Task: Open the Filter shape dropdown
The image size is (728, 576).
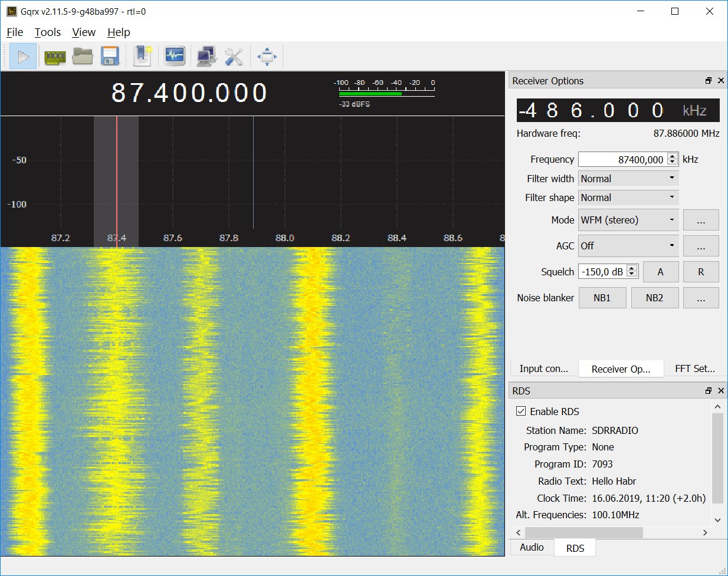Action: (x=628, y=198)
